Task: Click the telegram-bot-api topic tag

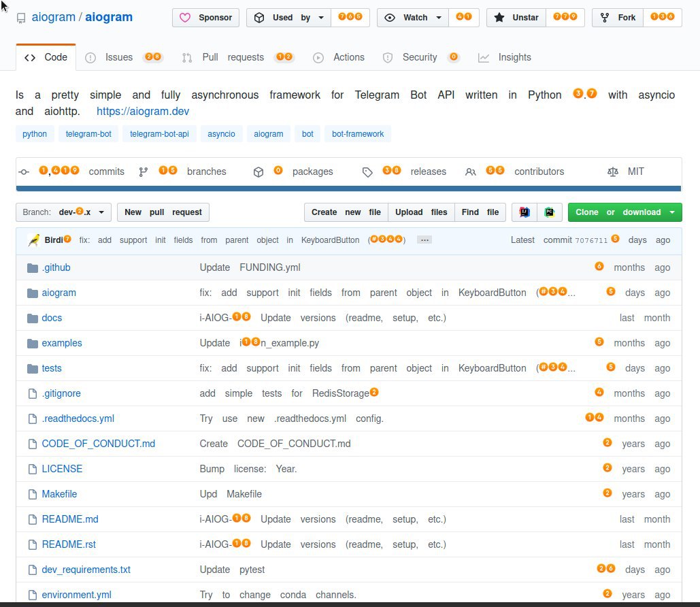Action: (159, 133)
